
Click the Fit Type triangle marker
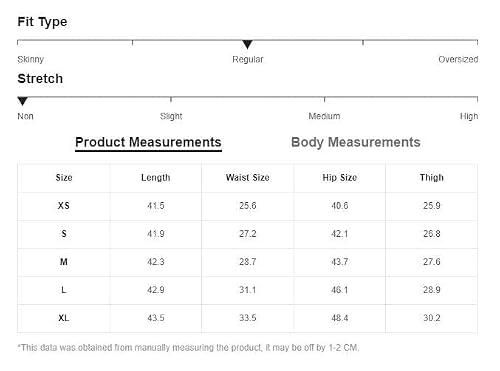click(247, 44)
